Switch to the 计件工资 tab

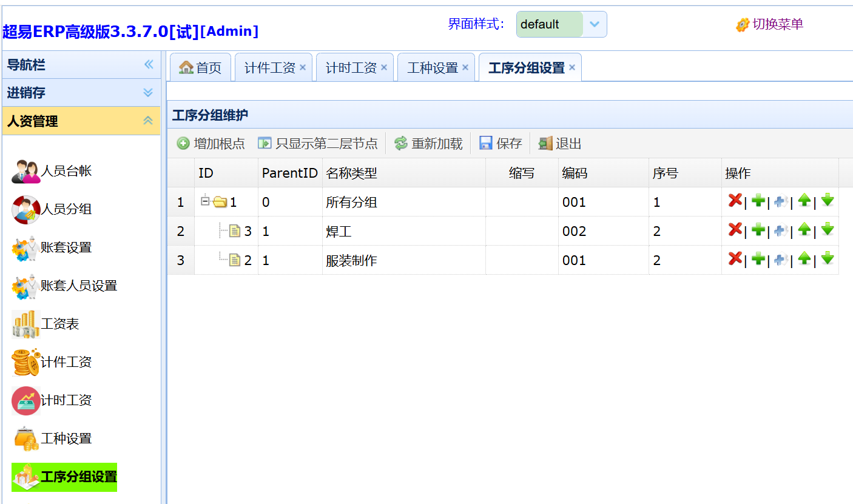click(x=269, y=68)
